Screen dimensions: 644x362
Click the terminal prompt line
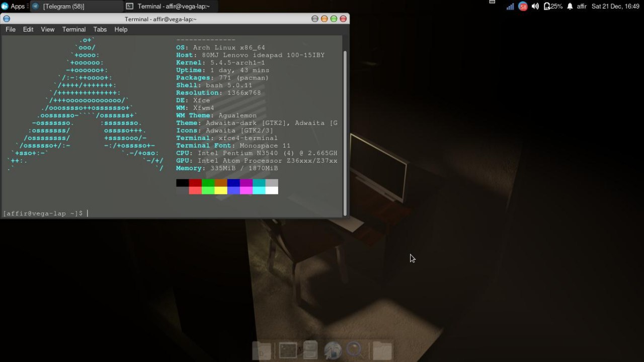coord(45,213)
